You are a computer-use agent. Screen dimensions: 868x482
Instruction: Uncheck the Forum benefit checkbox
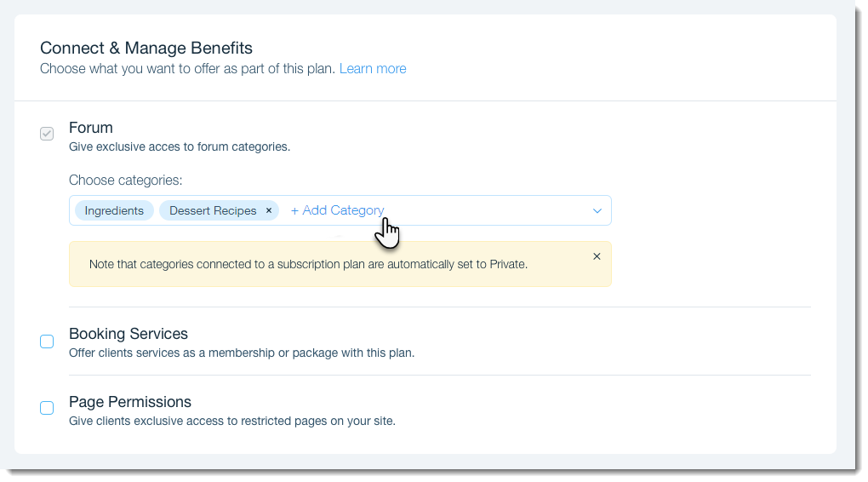[x=47, y=134]
